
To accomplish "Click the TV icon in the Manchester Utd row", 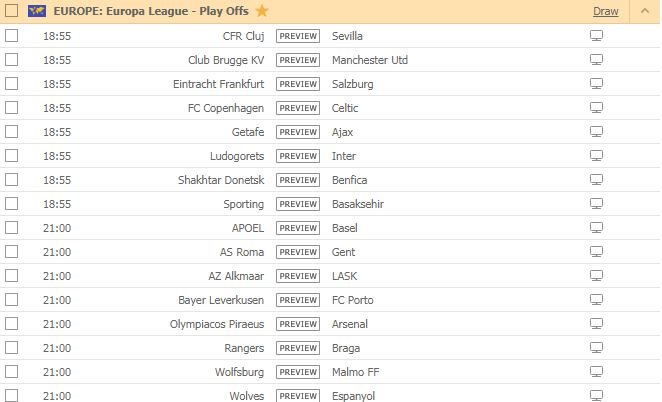I will pos(596,60).
